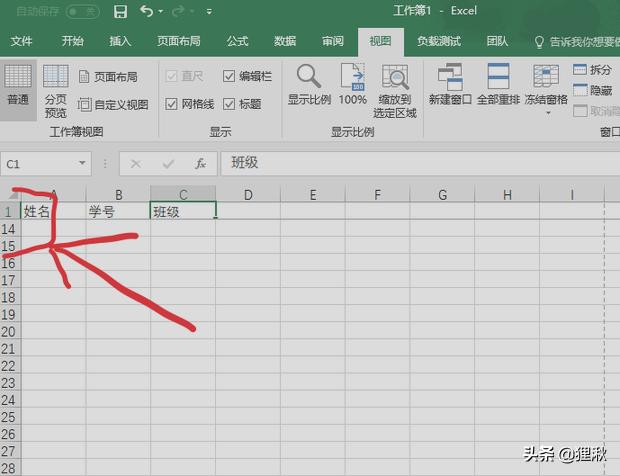Open the Zoom (显示比例) dialog
This screenshot has height=476, width=620.
pyautogui.click(x=308, y=86)
